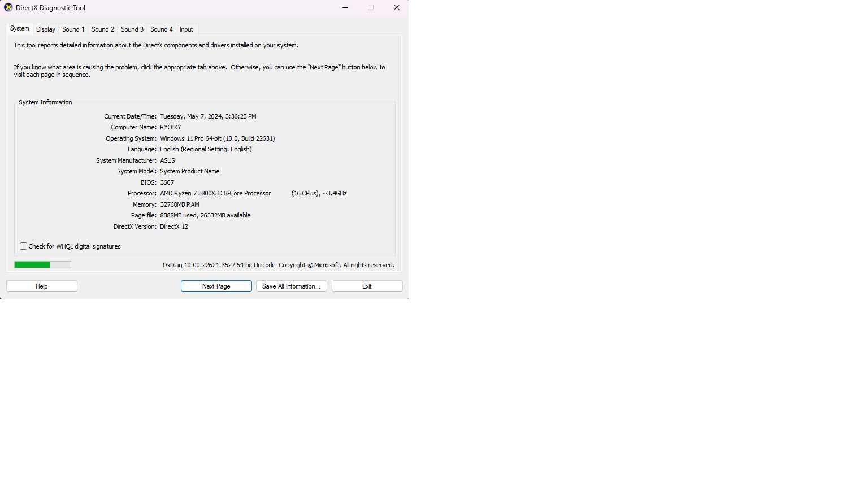Select the 32768MB RAM memory value
868x488 pixels.
(x=180, y=204)
